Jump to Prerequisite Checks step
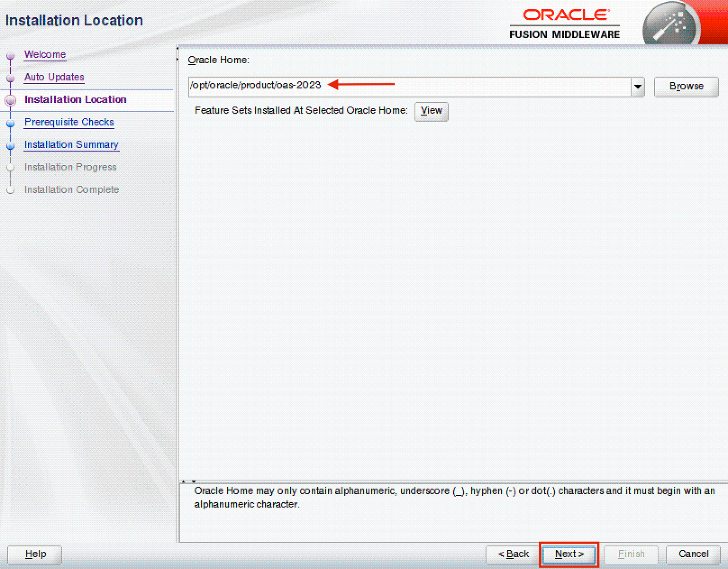 pyautogui.click(x=69, y=122)
